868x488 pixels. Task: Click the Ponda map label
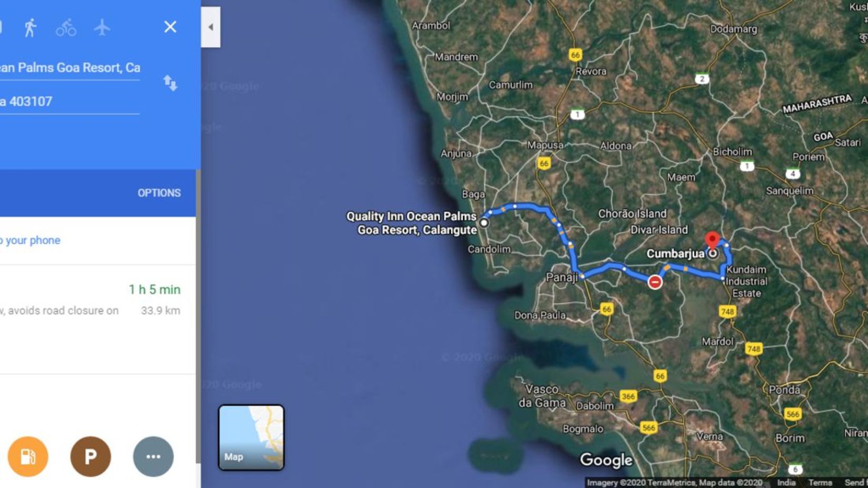(784, 390)
